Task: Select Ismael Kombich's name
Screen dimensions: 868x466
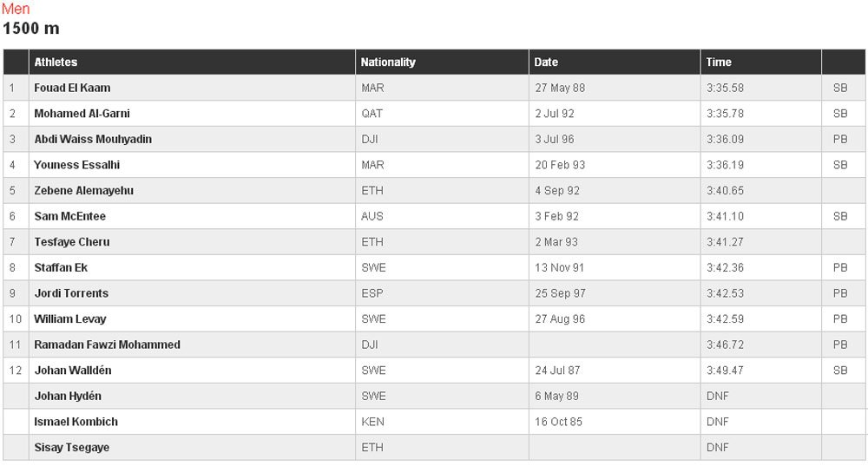Action: click(76, 422)
